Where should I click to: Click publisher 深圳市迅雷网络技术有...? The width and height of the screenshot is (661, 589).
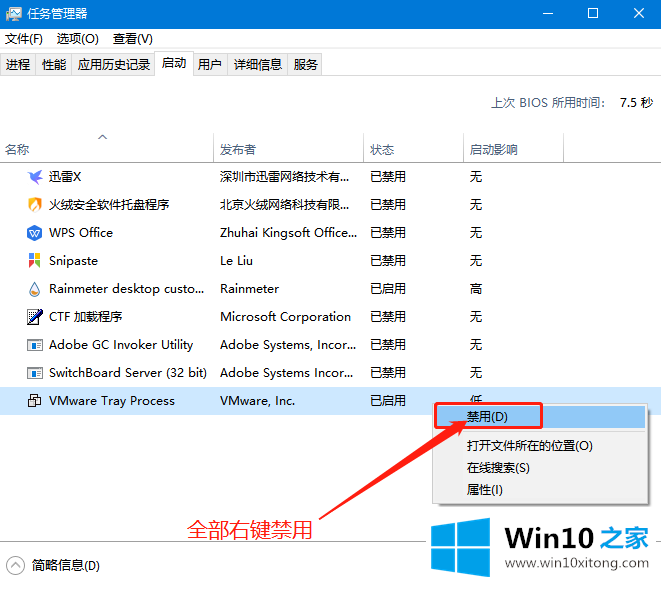pyautogui.click(x=285, y=177)
